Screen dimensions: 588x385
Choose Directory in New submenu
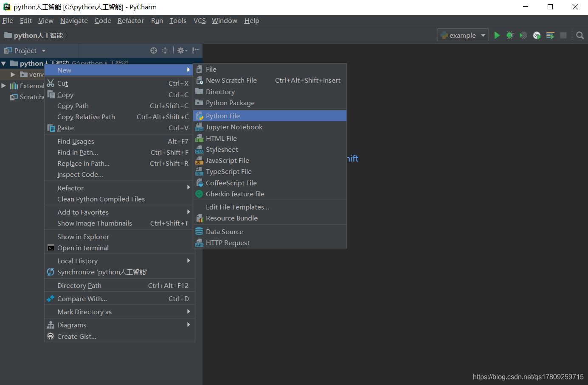270,92
